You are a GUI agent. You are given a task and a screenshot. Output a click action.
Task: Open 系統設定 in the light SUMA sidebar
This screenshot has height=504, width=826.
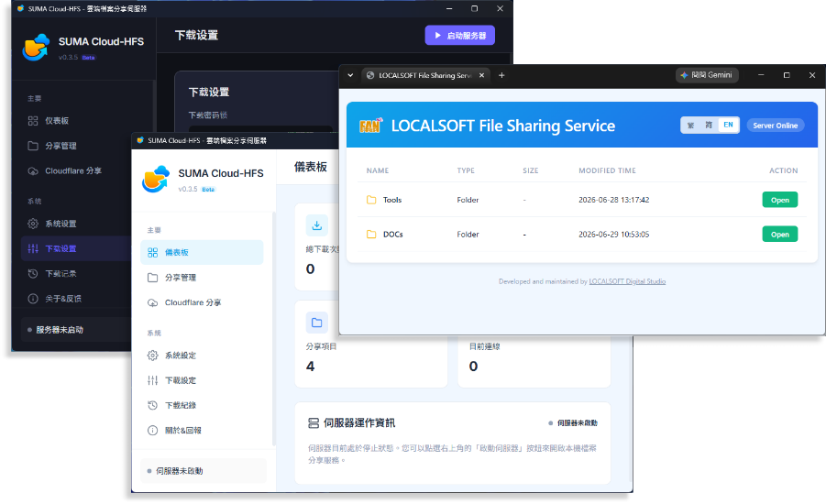tap(202, 356)
